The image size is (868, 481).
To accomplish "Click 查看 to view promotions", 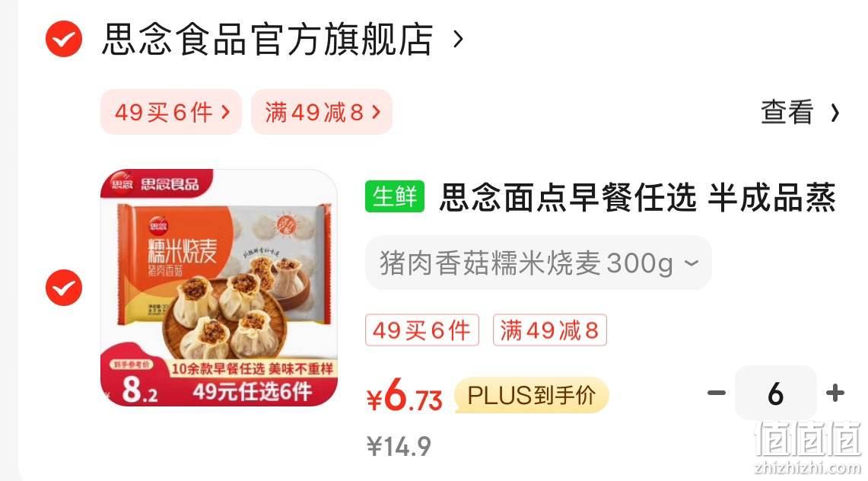I will [787, 113].
